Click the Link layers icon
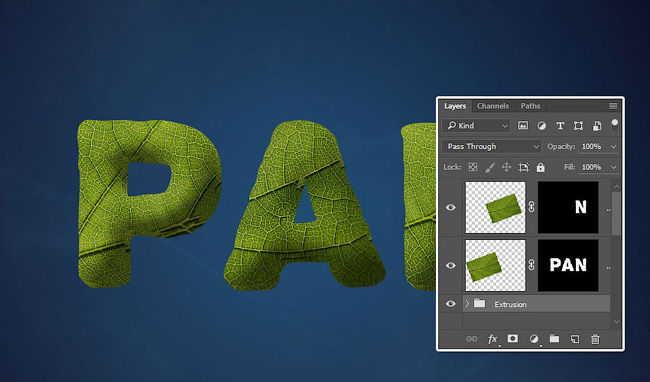Screen dimensions: 650x382 (471, 339)
